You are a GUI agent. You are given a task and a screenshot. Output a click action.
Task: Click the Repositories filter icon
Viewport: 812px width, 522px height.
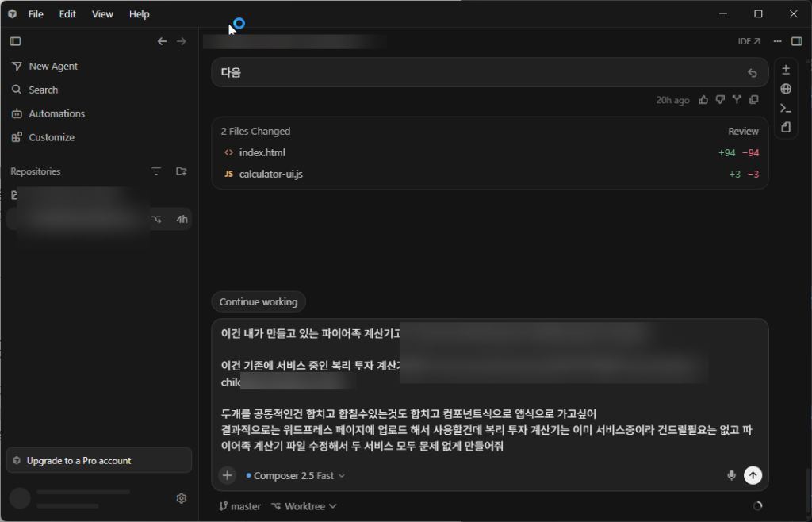point(156,171)
